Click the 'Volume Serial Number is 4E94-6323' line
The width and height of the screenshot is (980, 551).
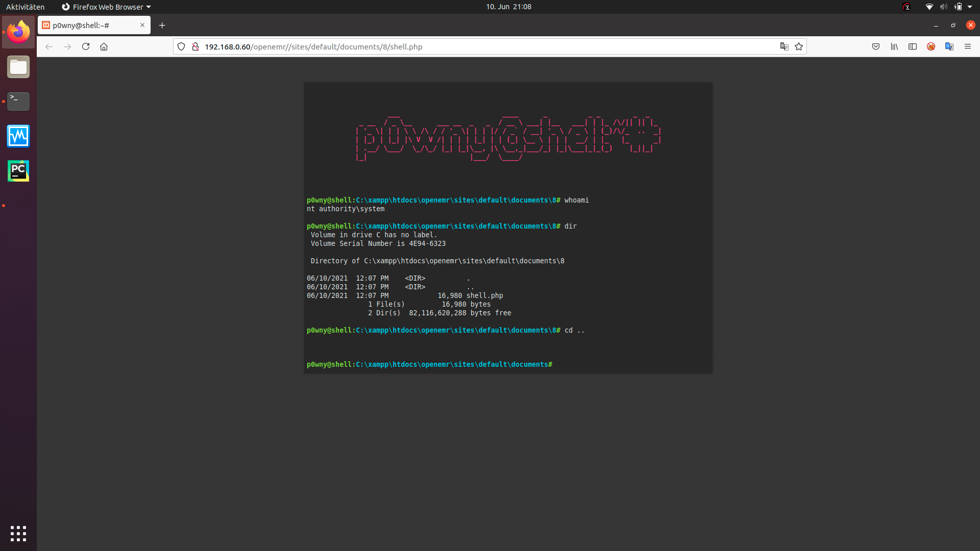[378, 244]
